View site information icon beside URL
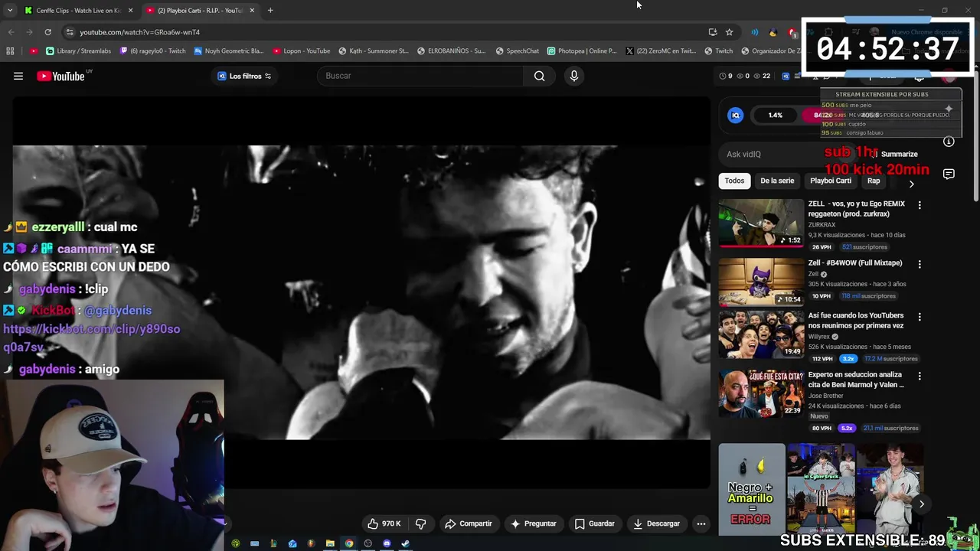The width and height of the screenshot is (980, 551). tap(70, 32)
